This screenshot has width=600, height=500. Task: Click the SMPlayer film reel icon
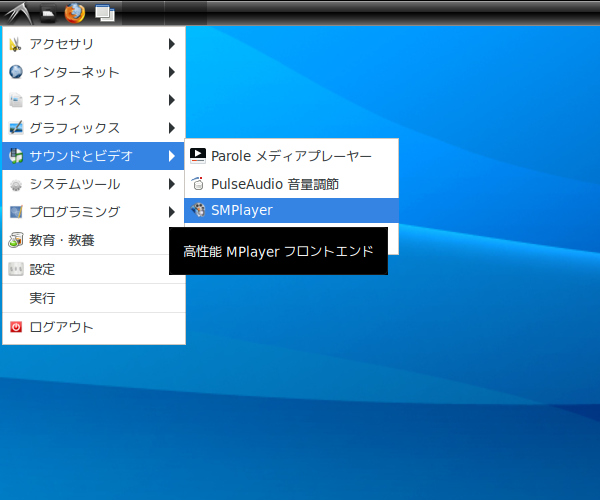[x=198, y=210]
